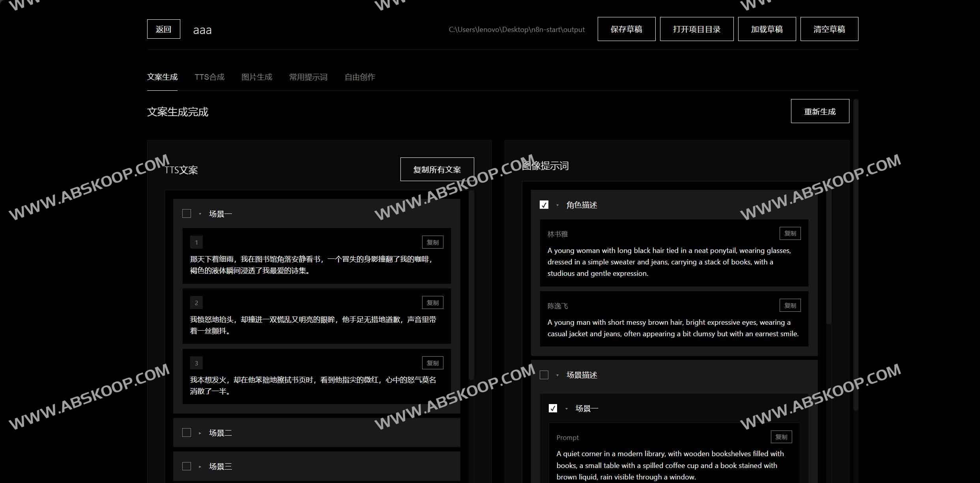Viewport: 980px width, 483px height.
Task: Switch to the TTS合成 tab
Action: point(209,77)
